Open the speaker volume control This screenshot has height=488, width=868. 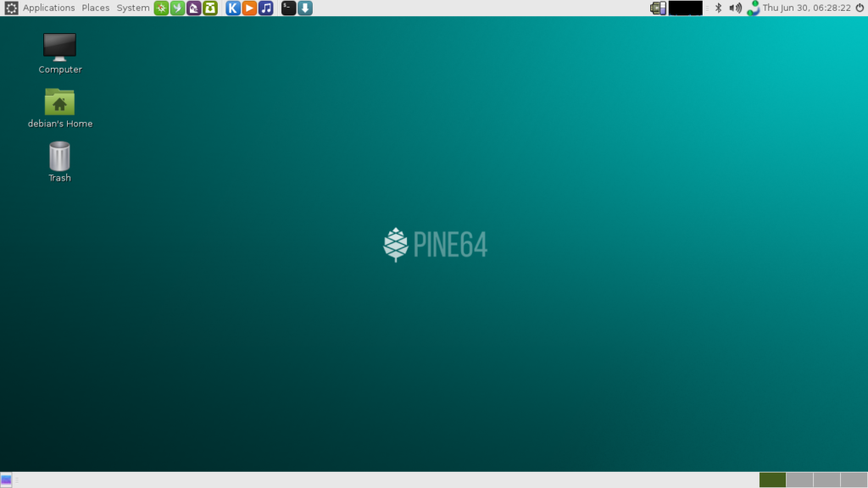tap(735, 8)
